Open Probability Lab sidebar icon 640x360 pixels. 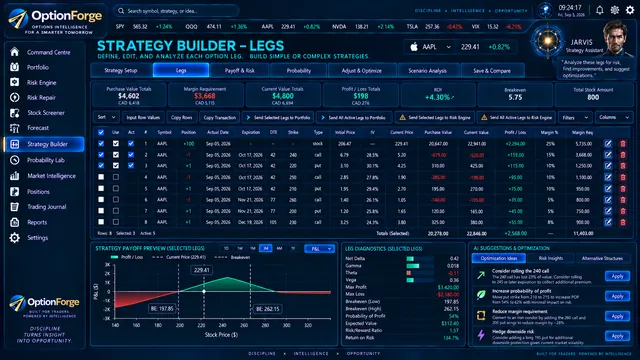[x=15, y=160]
